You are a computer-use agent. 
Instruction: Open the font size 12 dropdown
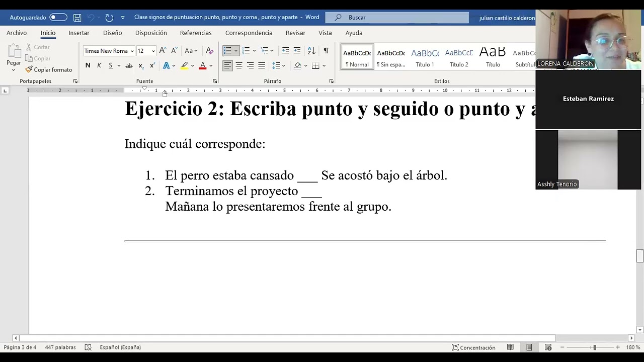click(153, 51)
